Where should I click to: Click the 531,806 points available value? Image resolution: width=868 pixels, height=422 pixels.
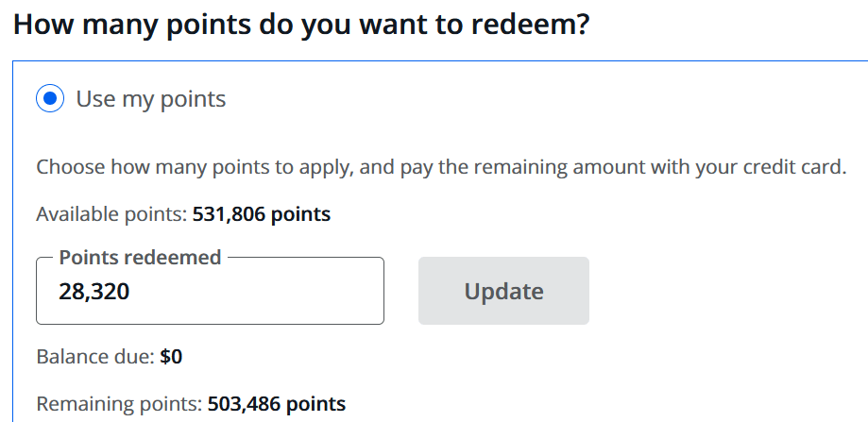tap(262, 214)
